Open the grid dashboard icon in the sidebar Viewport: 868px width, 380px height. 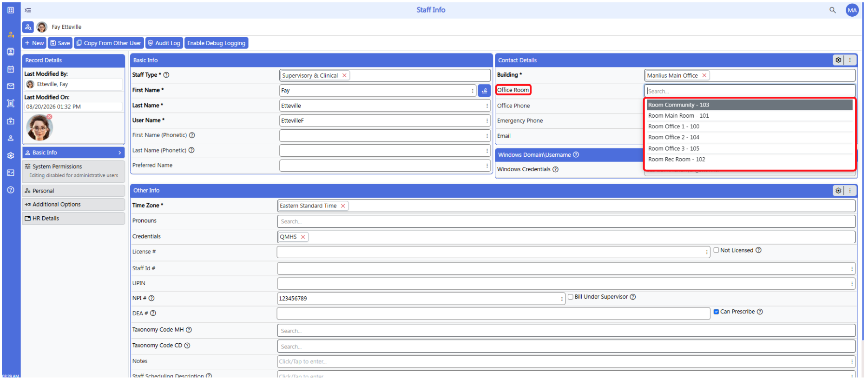[11, 10]
